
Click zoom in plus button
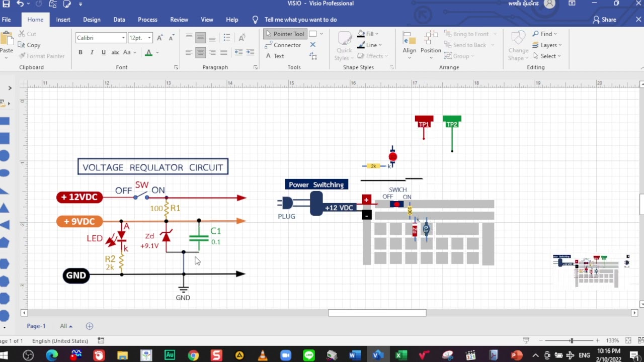coord(597,340)
